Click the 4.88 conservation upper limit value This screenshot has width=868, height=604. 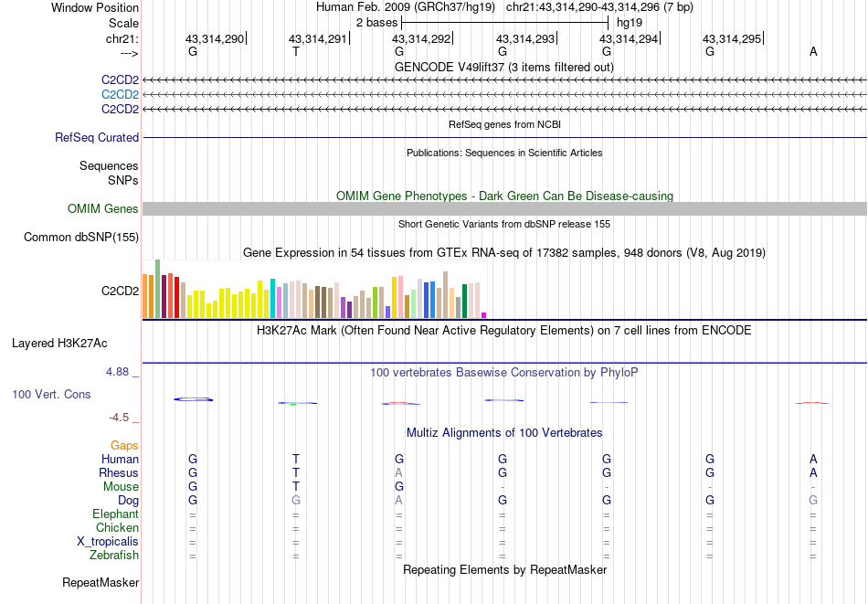coord(117,372)
